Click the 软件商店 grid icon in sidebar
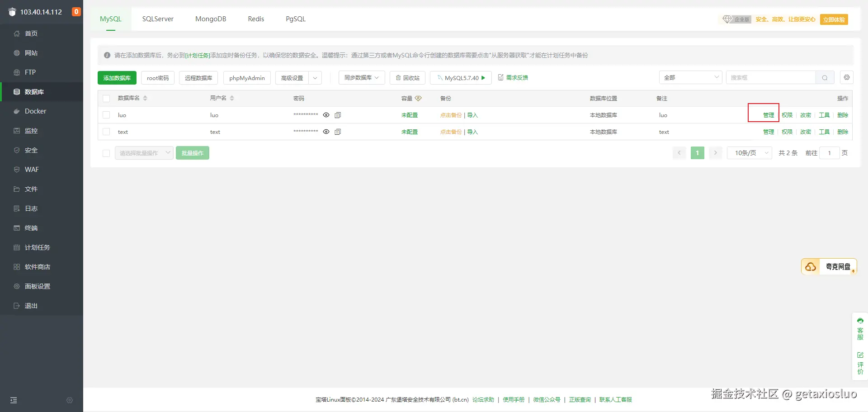The height and width of the screenshot is (412, 868). [x=17, y=267]
